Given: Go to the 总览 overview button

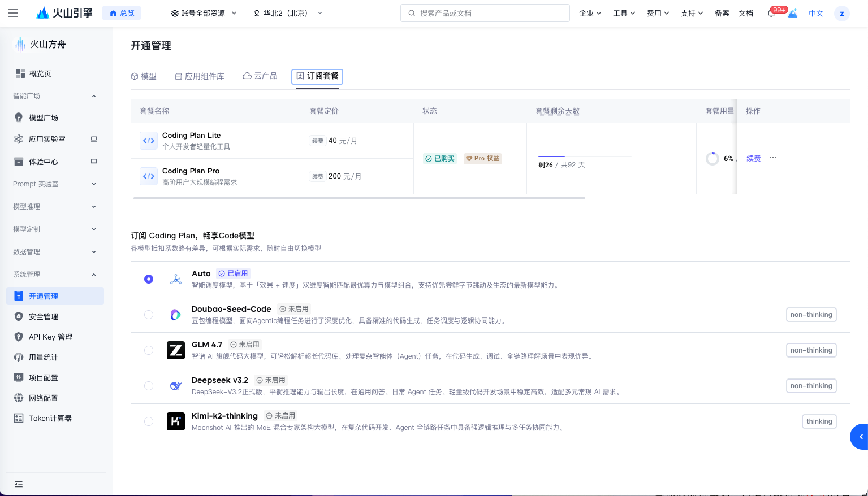Looking at the screenshot, I should click(x=122, y=13).
